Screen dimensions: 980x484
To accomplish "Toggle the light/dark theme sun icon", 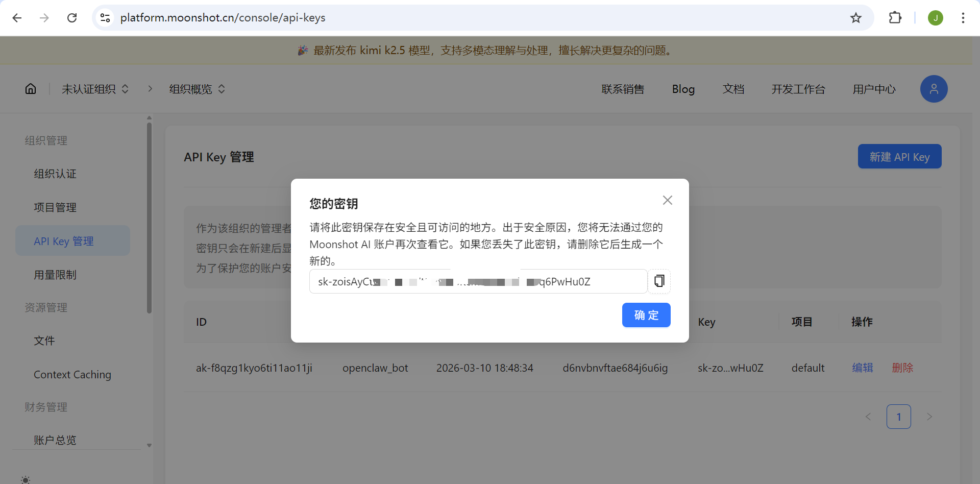I will click(26, 479).
